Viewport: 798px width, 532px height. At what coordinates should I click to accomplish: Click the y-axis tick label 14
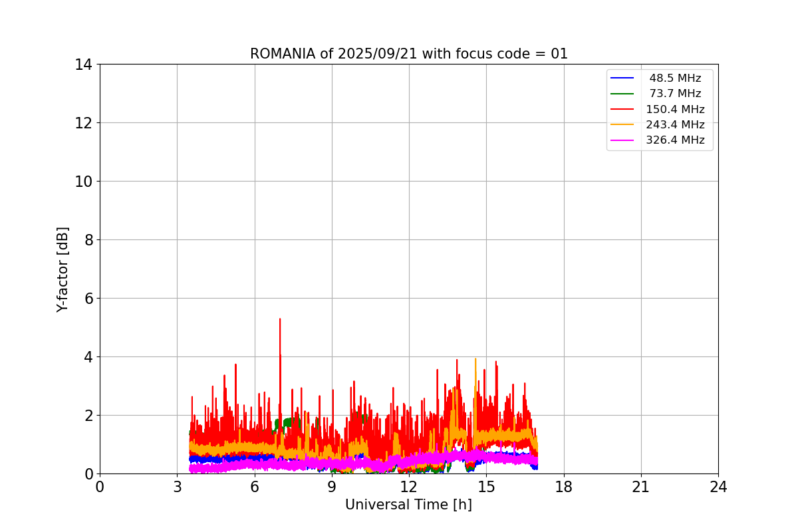(x=83, y=65)
